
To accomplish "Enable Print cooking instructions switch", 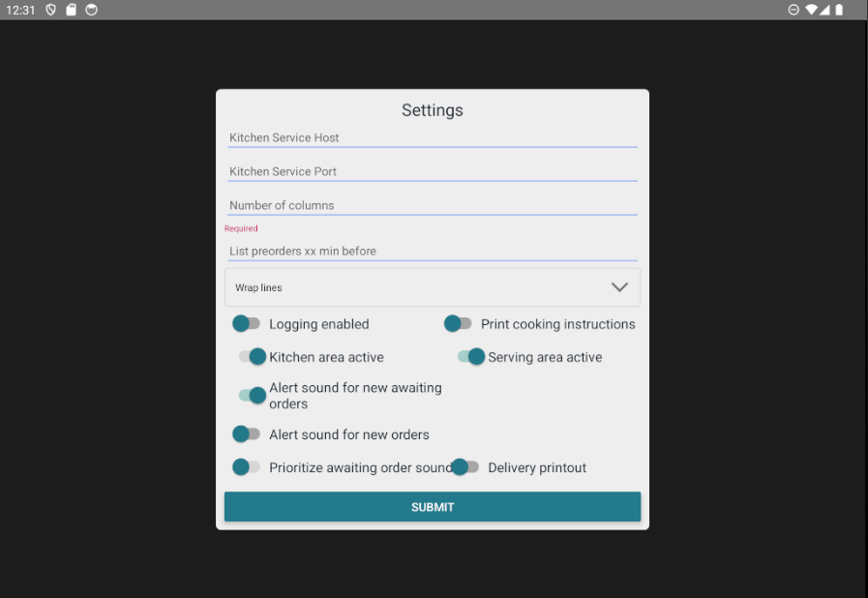I will 458,324.
